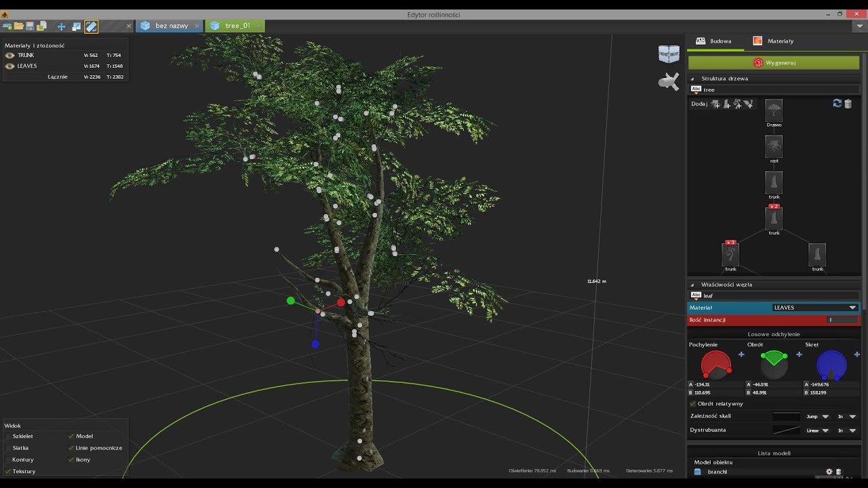868x488 pixels.
Task: Click Pochylenie A value -134.31
Action: click(x=715, y=384)
